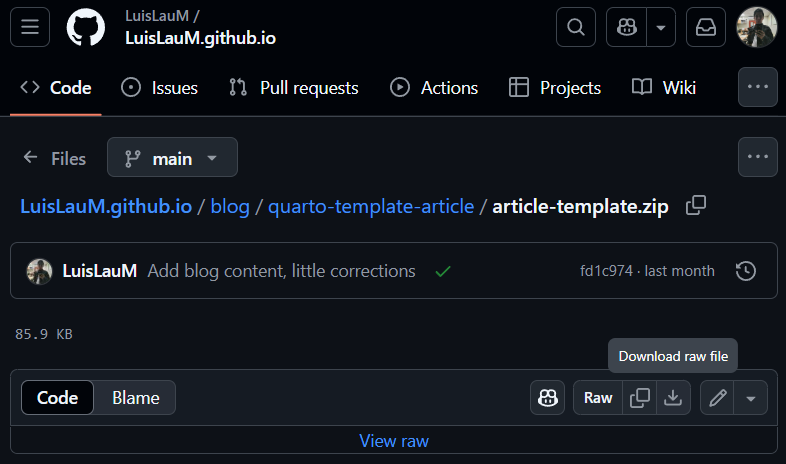Open Copilot chat in the header
Screen dimensions: 786x464
coord(627,27)
